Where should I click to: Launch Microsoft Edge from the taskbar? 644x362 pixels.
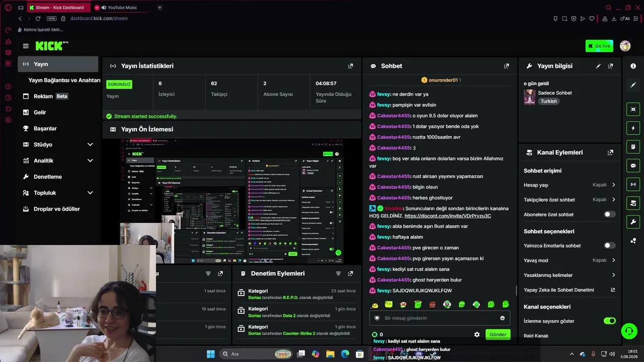point(345,354)
